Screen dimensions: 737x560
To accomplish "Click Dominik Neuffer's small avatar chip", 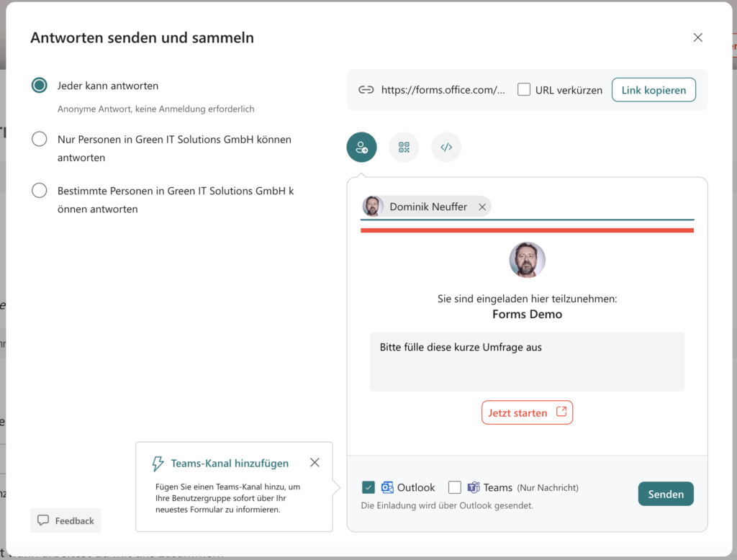I will (x=372, y=207).
